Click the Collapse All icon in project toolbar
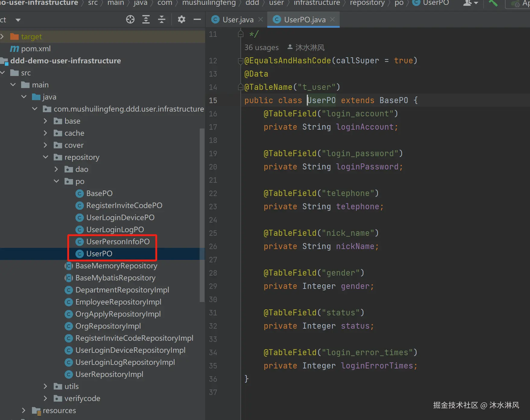 [x=162, y=20]
